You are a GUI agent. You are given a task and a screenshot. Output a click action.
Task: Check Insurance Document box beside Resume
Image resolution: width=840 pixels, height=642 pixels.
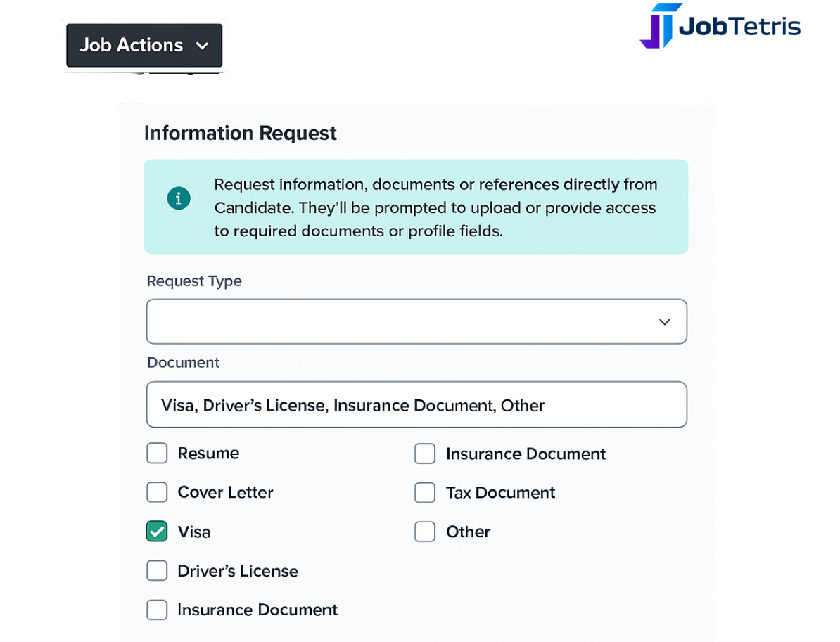point(425,454)
